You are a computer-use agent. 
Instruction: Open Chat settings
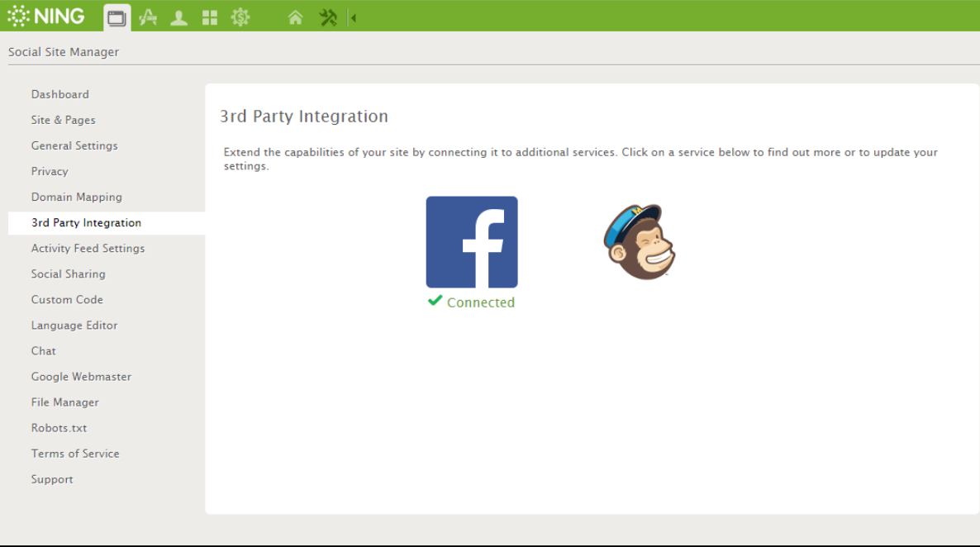click(43, 350)
